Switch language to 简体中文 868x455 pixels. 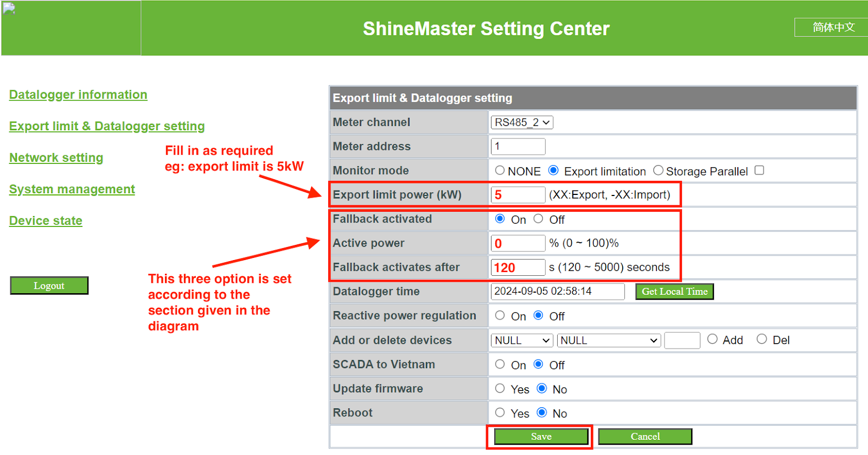(x=833, y=27)
